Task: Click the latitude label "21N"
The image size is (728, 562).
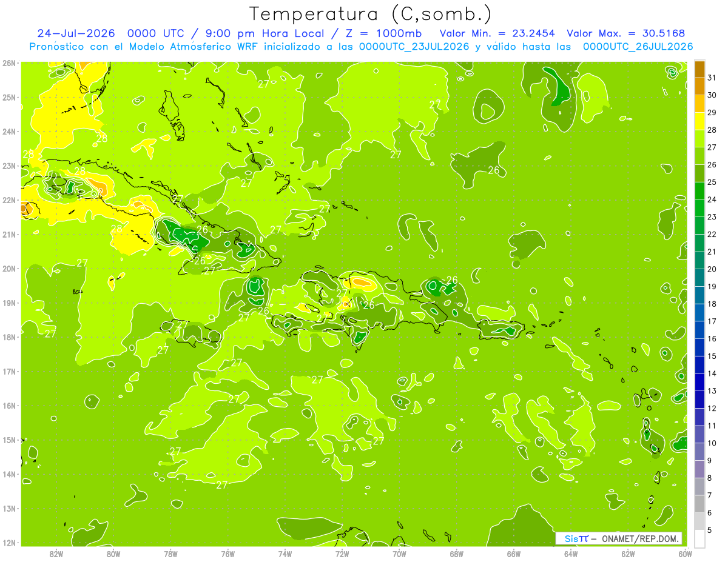Action: 9,234
